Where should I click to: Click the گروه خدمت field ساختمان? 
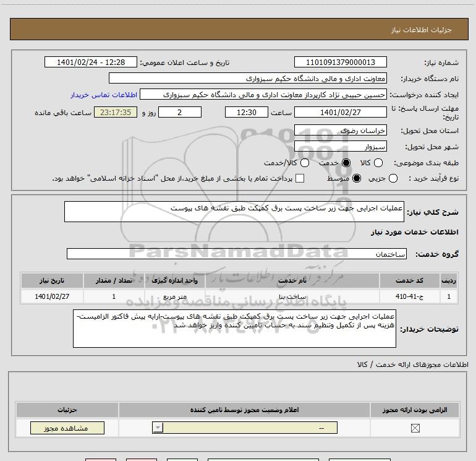237,254
